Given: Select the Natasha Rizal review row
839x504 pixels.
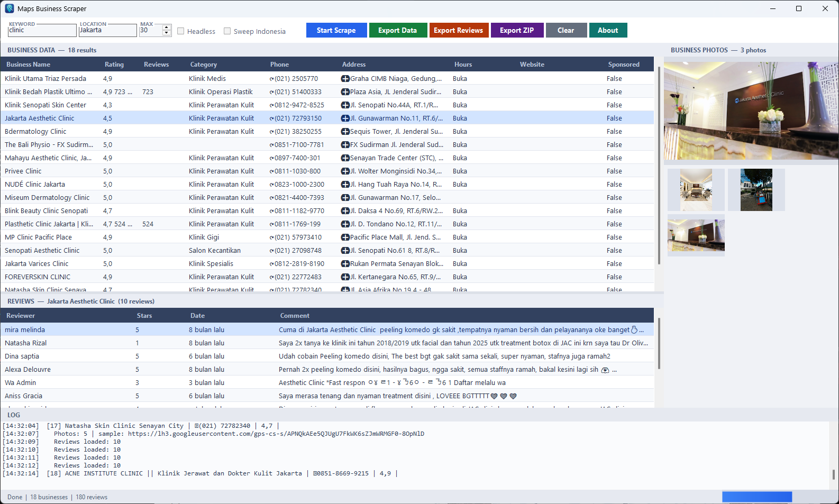Looking at the screenshot, I should click(327, 343).
